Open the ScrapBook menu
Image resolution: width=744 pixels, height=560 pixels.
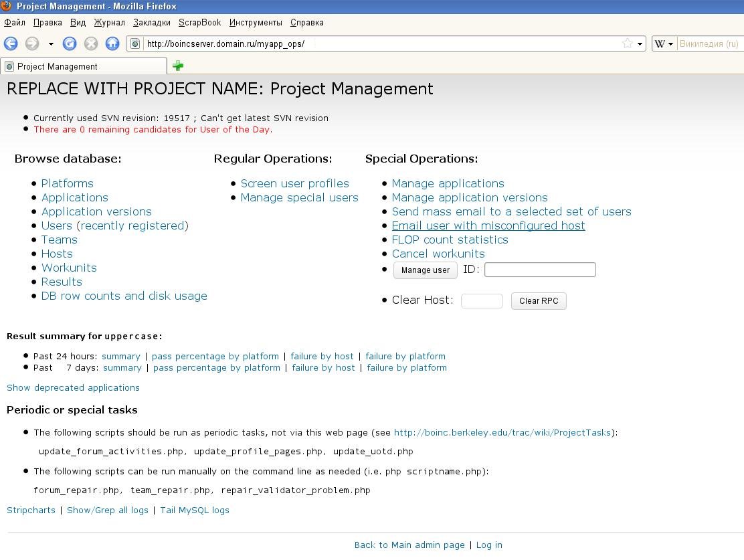(199, 22)
